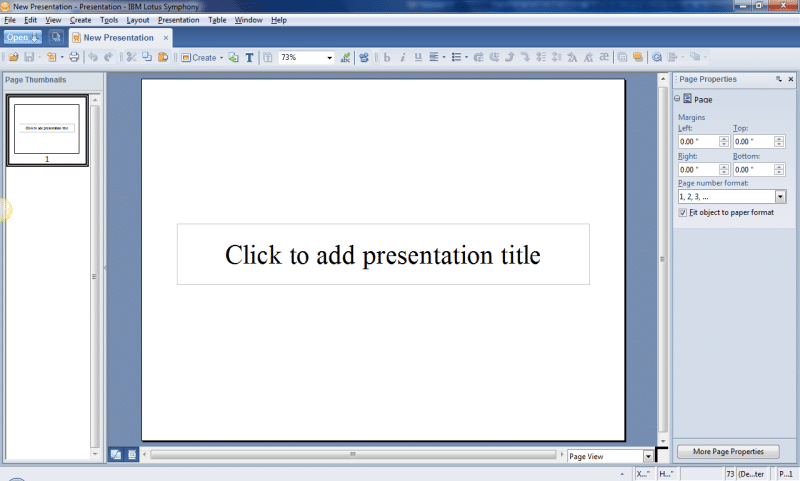
Task: Select the Text box tool
Action: coord(249,58)
